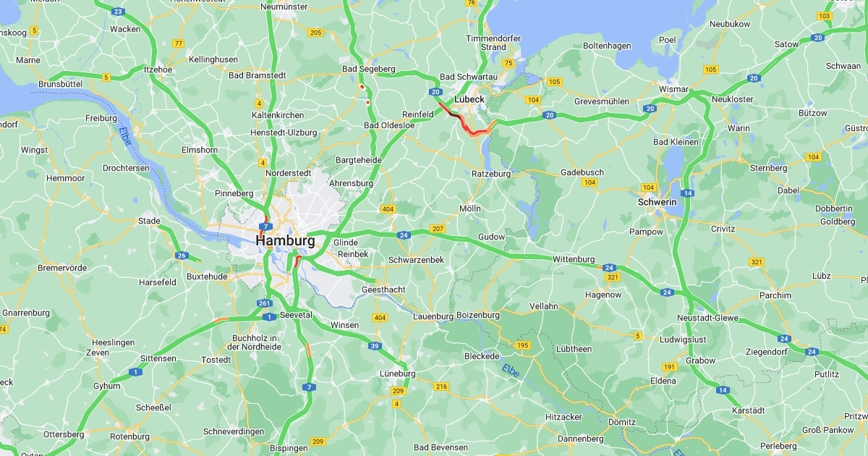The height and width of the screenshot is (456, 868).
Task: Click the A261 shield south of Hamburg
Action: (264, 303)
